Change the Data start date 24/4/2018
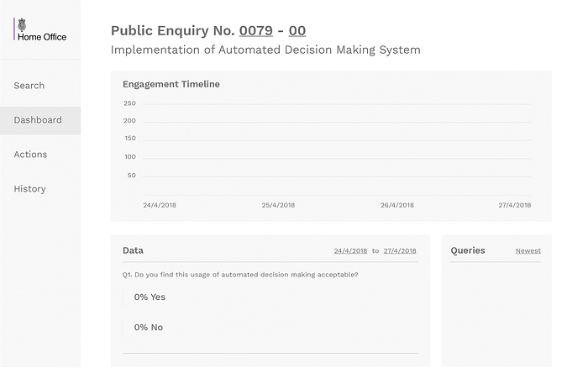 [x=350, y=251]
